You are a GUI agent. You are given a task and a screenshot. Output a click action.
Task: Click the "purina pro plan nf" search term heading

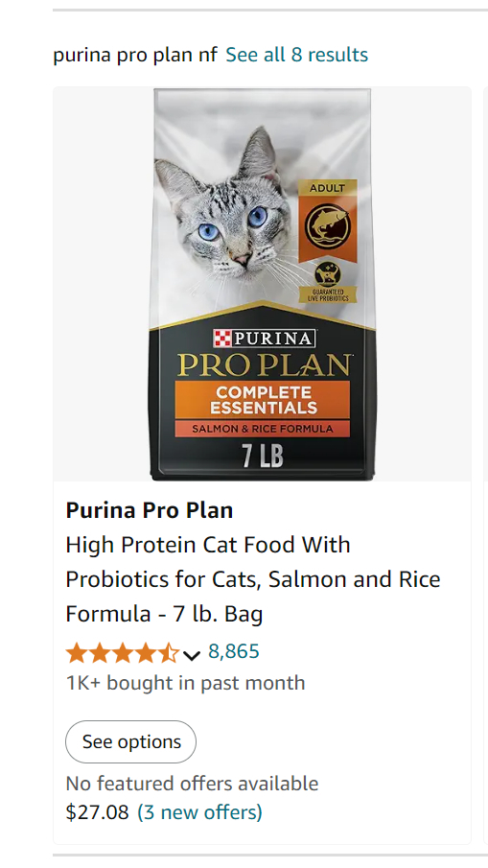click(135, 56)
